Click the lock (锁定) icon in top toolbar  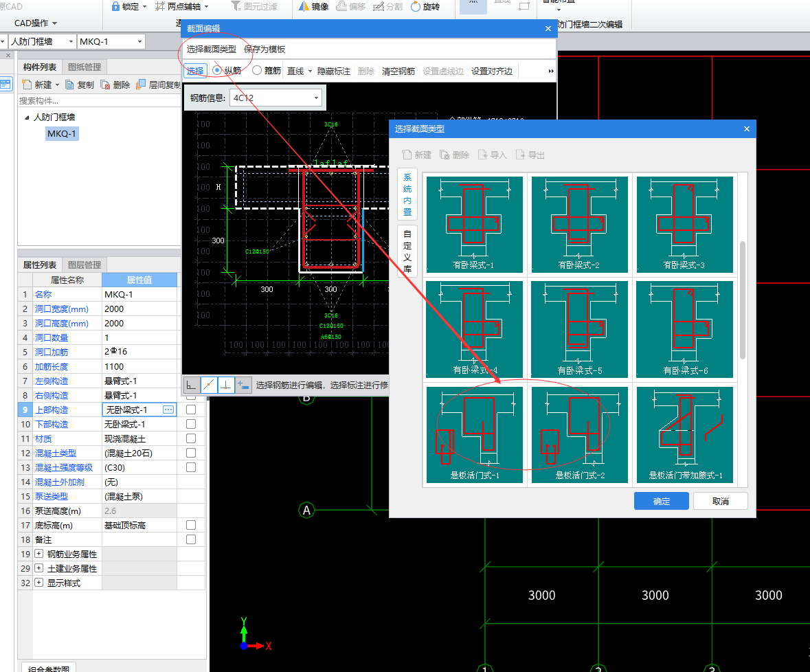click(115, 6)
